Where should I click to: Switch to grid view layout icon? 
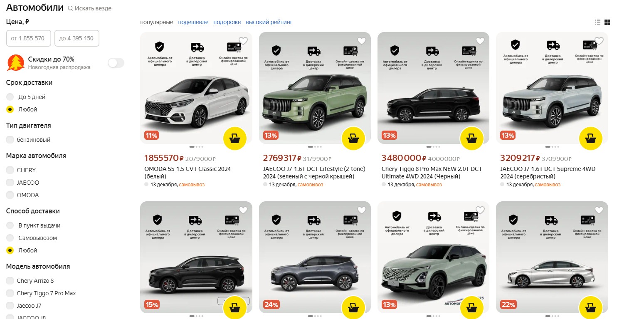click(x=607, y=22)
